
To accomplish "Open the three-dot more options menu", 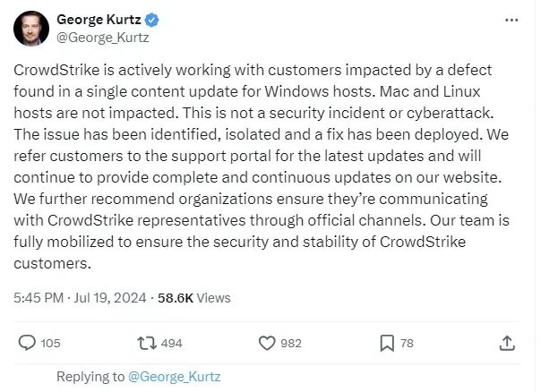I will pos(511,19).
